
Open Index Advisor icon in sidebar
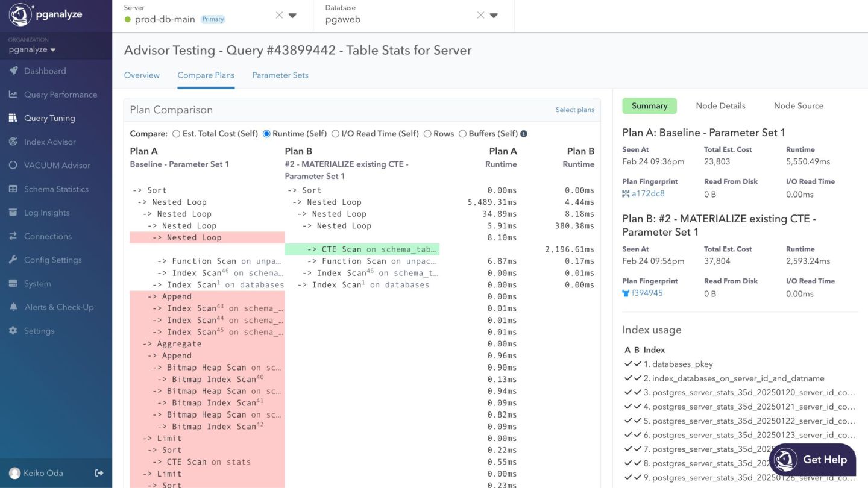point(13,142)
